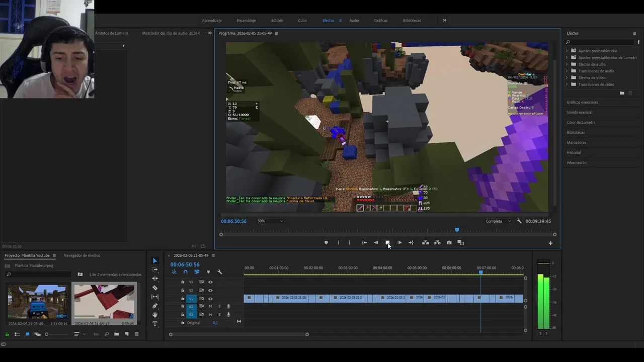Step back one frame

point(376,243)
